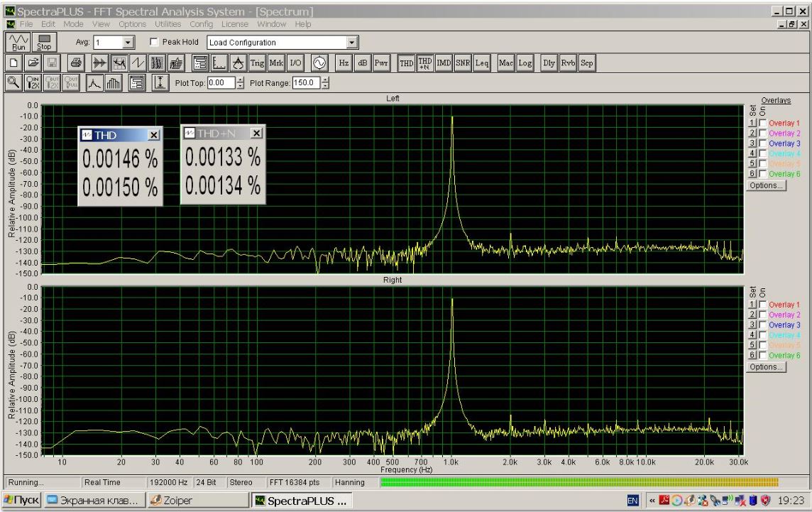Click the calibration compass icon
This screenshot has height=512, width=812.
[238, 63]
